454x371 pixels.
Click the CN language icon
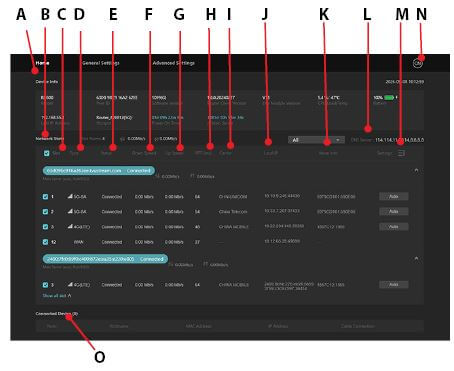click(417, 63)
